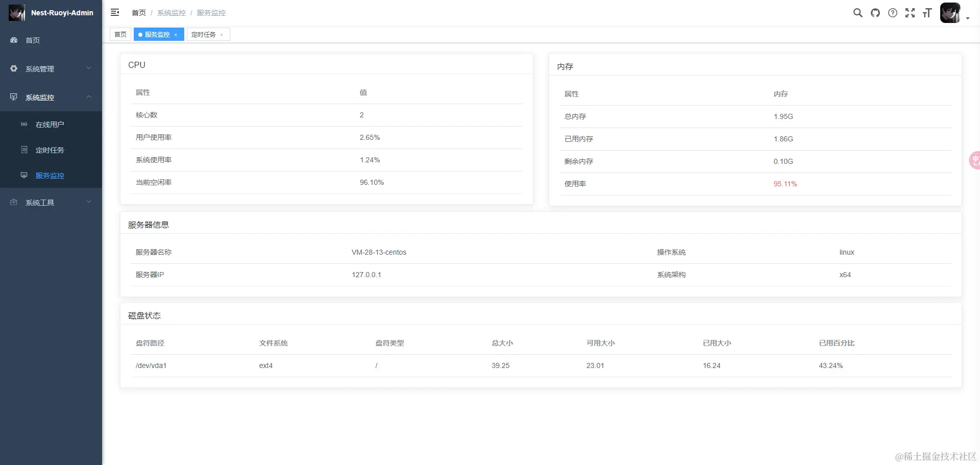
Task: Expand the 系统工具 submenu chevron
Action: (x=89, y=202)
